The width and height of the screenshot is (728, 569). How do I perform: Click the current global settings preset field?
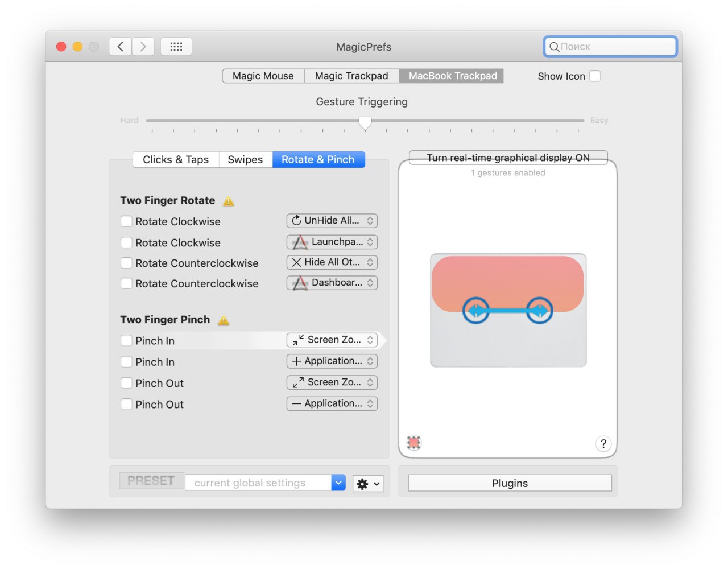pos(258,483)
